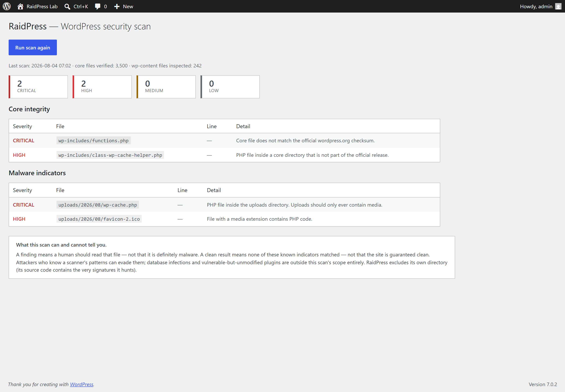Click the HIGH label in the favicon-2.ico row
The height and width of the screenshot is (392, 565).
pyautogui.click(x=19, y=219)
